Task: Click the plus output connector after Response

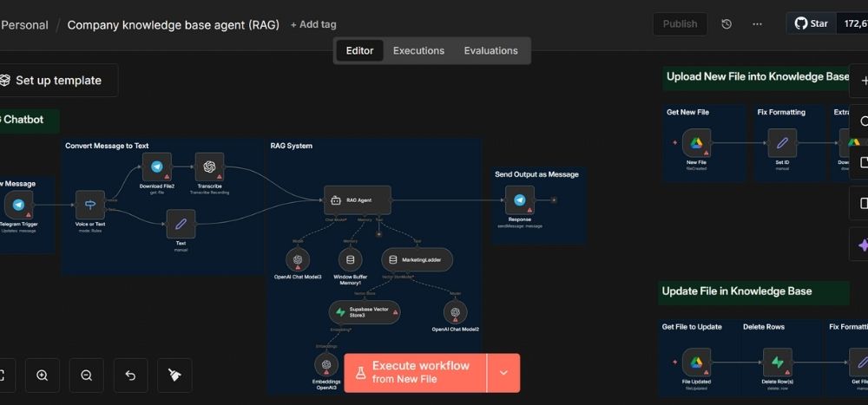Action: click(x=554, y=200)
